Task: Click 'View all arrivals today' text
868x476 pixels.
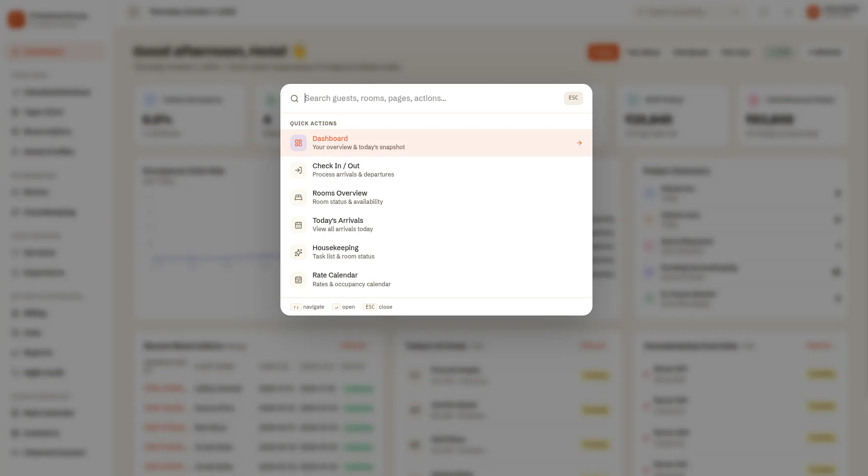Action: click(x=343, y=229)
